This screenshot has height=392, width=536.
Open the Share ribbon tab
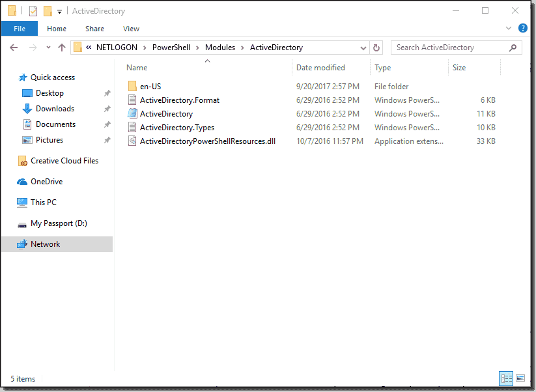coord(94,29)
